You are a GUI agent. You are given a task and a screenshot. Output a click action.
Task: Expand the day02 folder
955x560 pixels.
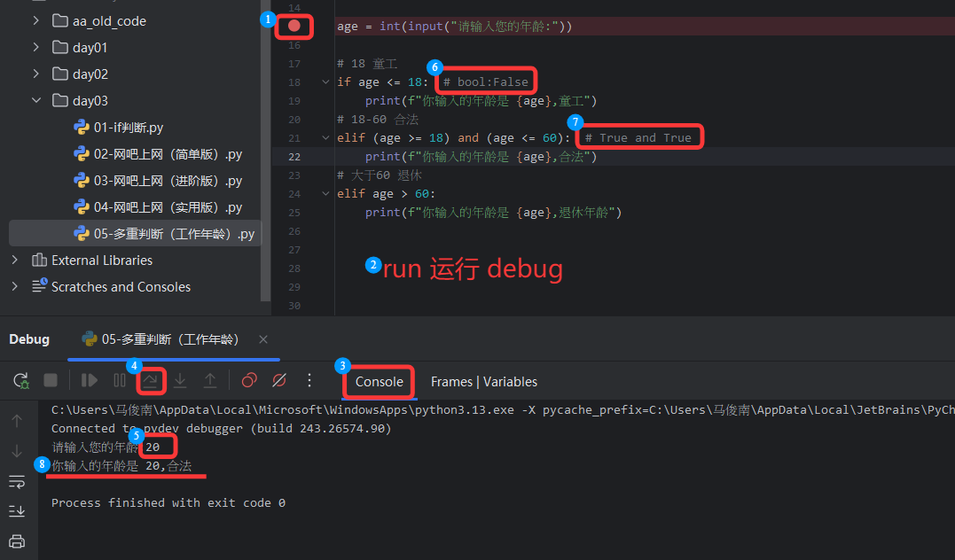(x=36, y=74)
